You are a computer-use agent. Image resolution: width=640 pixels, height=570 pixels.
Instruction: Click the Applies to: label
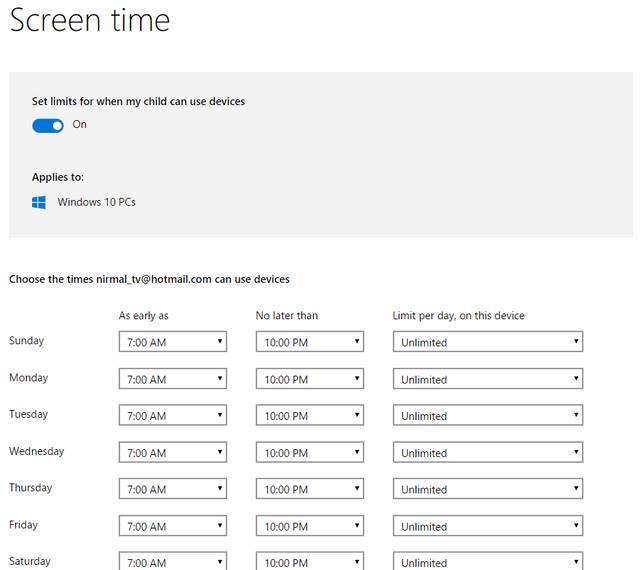[x=58, y=177]
